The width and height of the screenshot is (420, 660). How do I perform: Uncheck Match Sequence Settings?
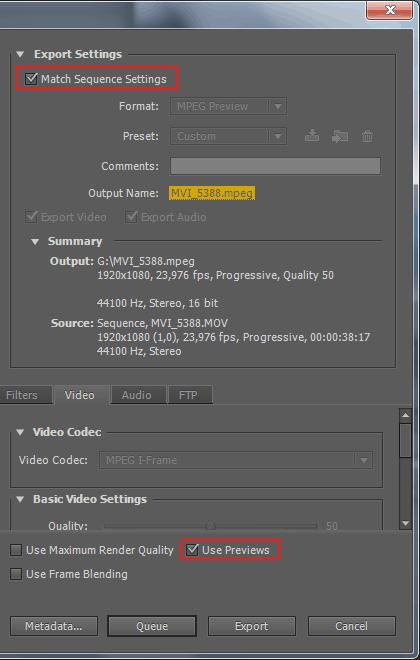pos(31,79)
